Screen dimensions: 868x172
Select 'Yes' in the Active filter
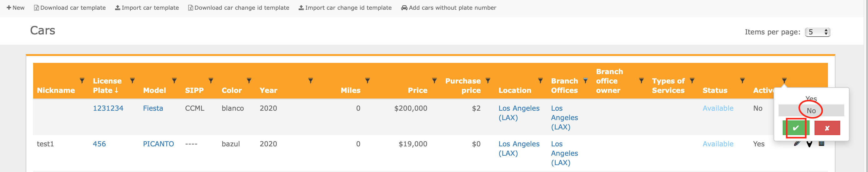pyautogui.click(x=811, y=99)
